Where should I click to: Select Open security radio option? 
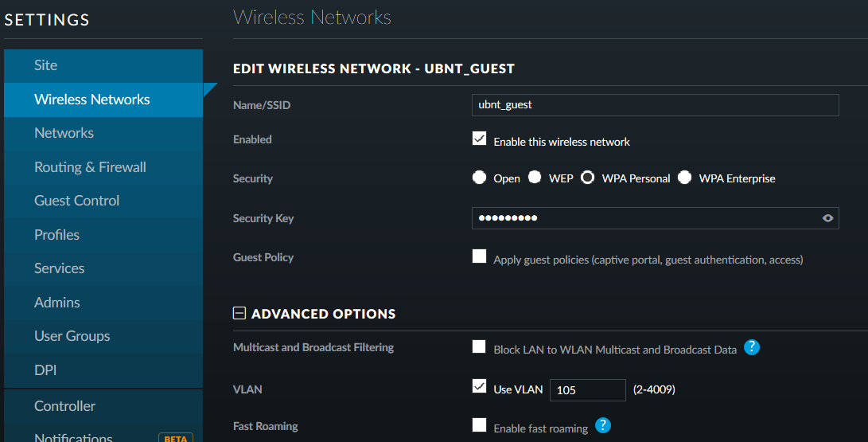pos(480,178)
